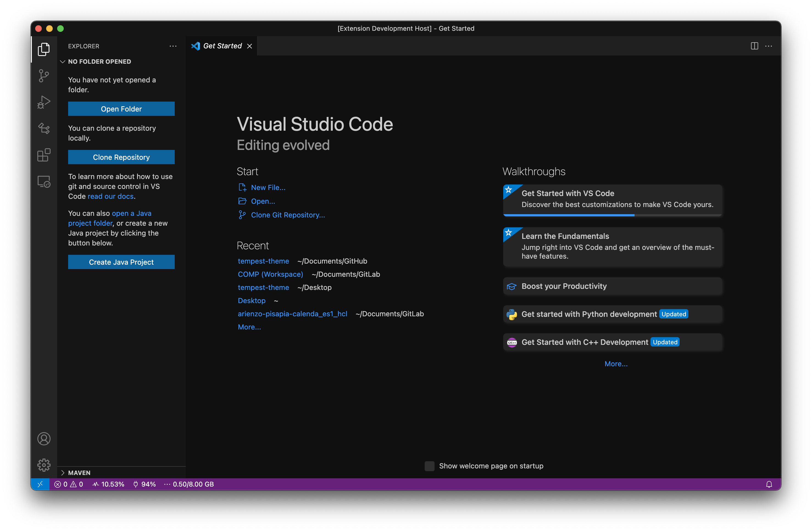
Task: Click the Boost your Productivity cap icon
Action: [512, 286]
